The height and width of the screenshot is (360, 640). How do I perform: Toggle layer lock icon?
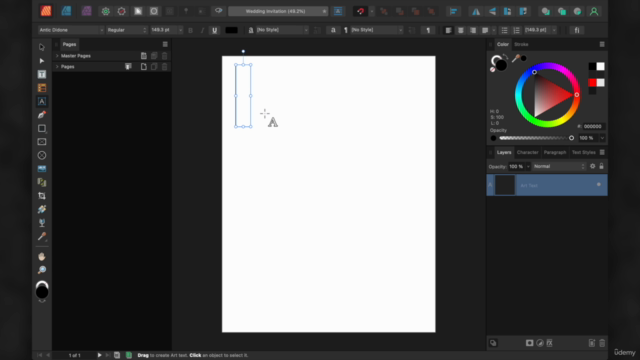pyautogui.click(x=601, y=166)
